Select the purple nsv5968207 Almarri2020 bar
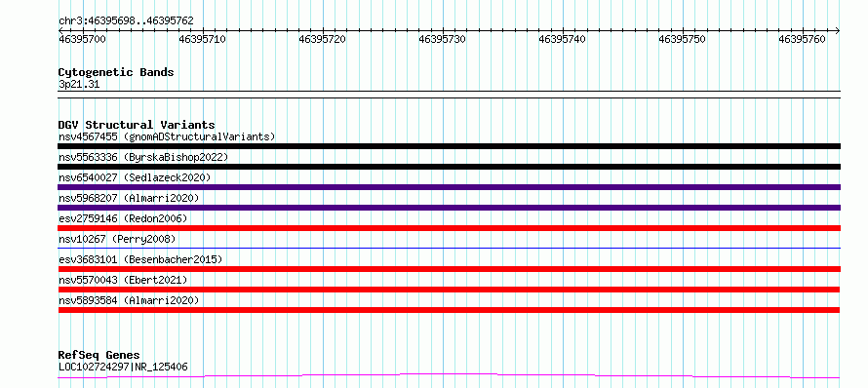This screenshot has height=388, width=868. (449, 208)
